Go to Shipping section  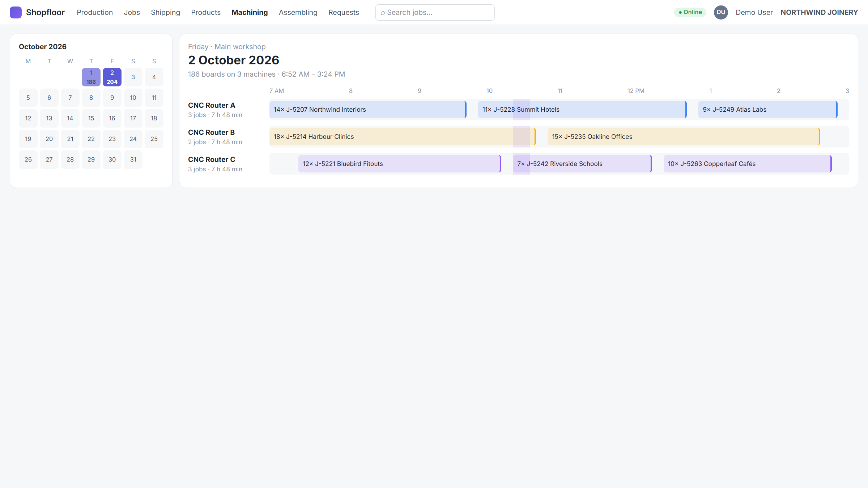(x=165, y=12)
